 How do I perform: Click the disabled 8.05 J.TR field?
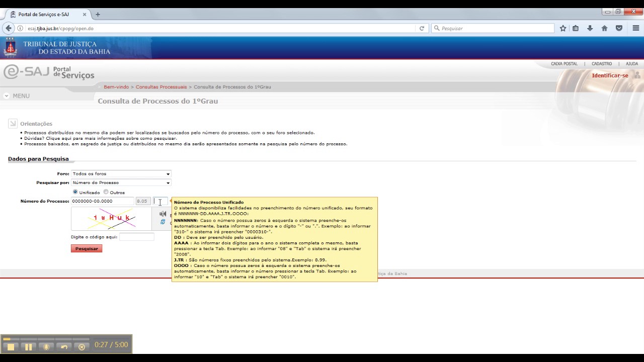[143, 201]
